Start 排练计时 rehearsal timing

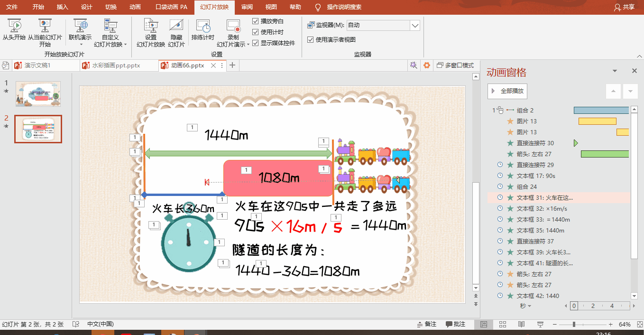(x=203, y=26)
